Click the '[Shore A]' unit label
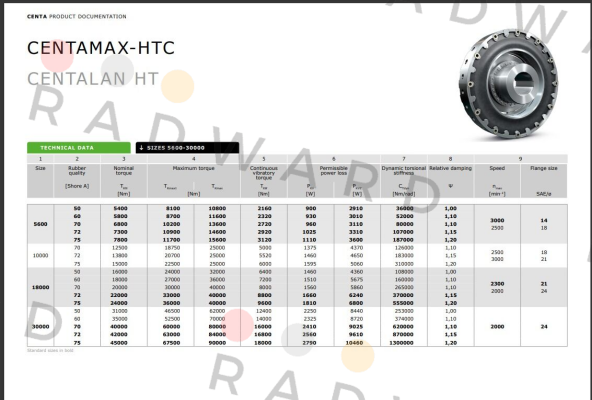 [x=77, y=186]
